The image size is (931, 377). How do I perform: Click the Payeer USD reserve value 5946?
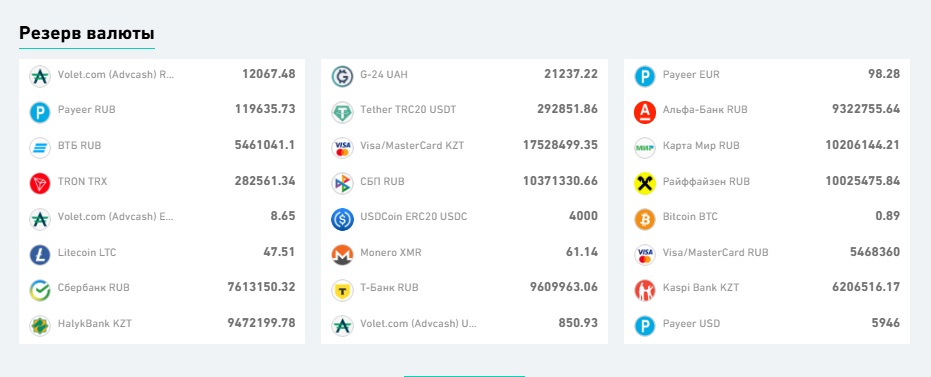[x=885, y=323]
